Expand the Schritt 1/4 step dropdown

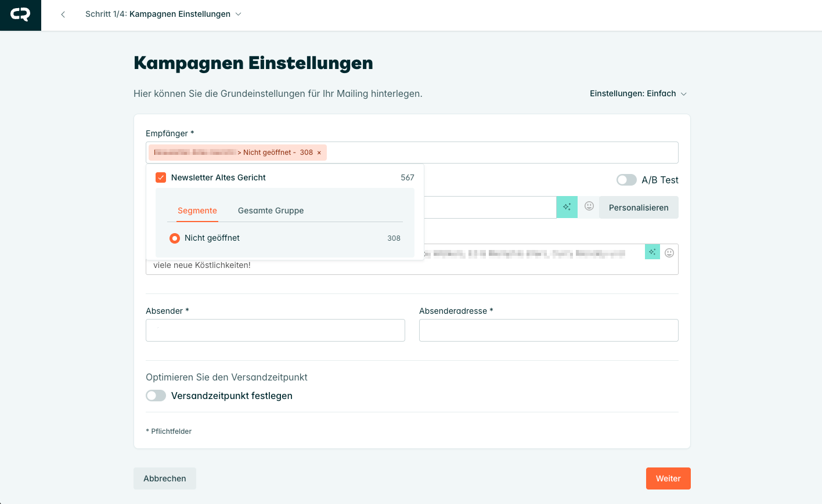(238, 14)
